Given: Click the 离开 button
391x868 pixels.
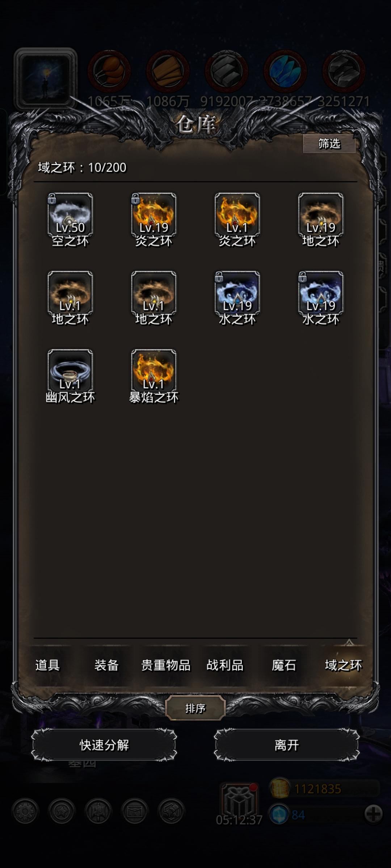Looking at the screenshot, I should click(x=287, y=745).
